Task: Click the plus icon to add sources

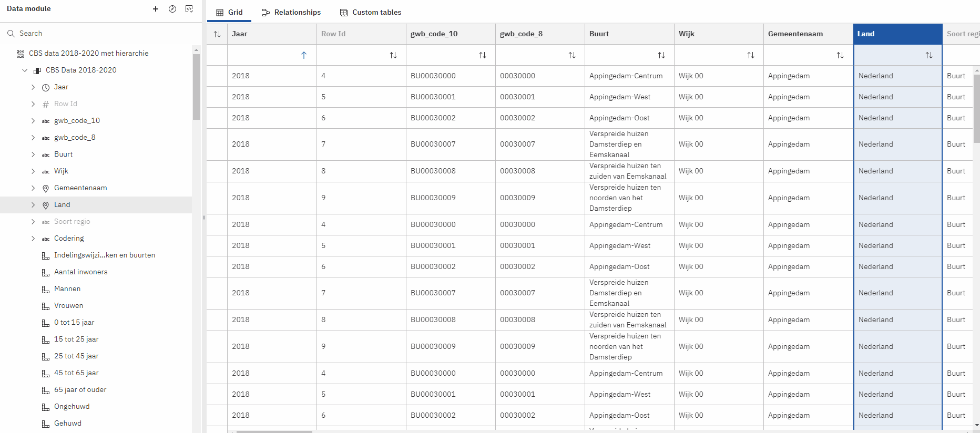Action: coord(156,9)
